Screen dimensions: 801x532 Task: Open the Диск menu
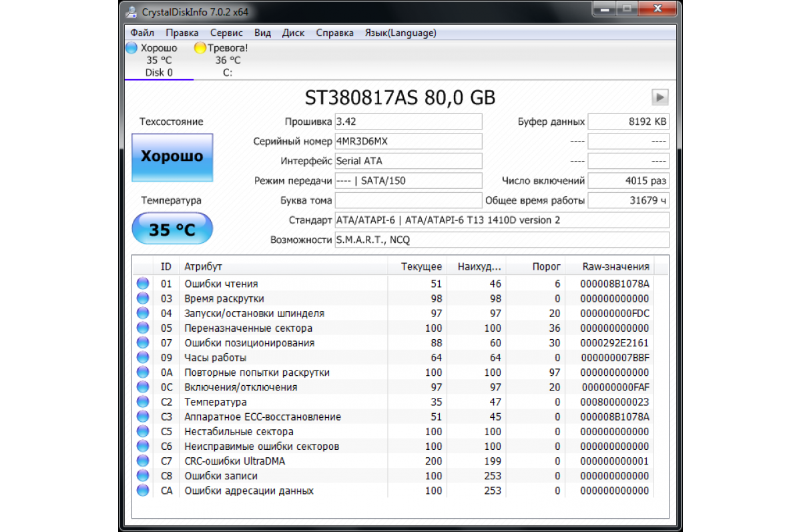click(294, 33)
